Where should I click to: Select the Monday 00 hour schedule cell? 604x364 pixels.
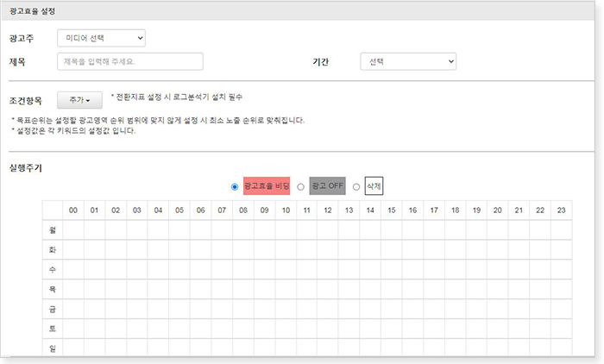tap(73, 230)
